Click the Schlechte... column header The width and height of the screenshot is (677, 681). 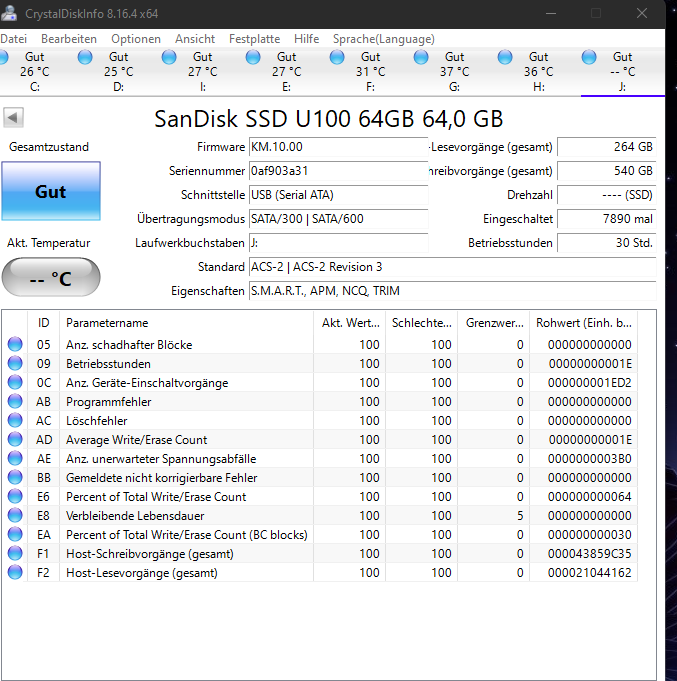[x=421, y=323]
